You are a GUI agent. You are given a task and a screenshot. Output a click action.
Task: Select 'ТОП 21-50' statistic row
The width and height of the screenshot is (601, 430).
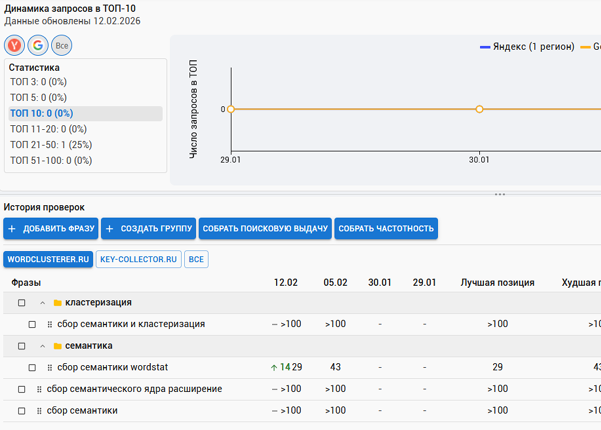[51, 145]
